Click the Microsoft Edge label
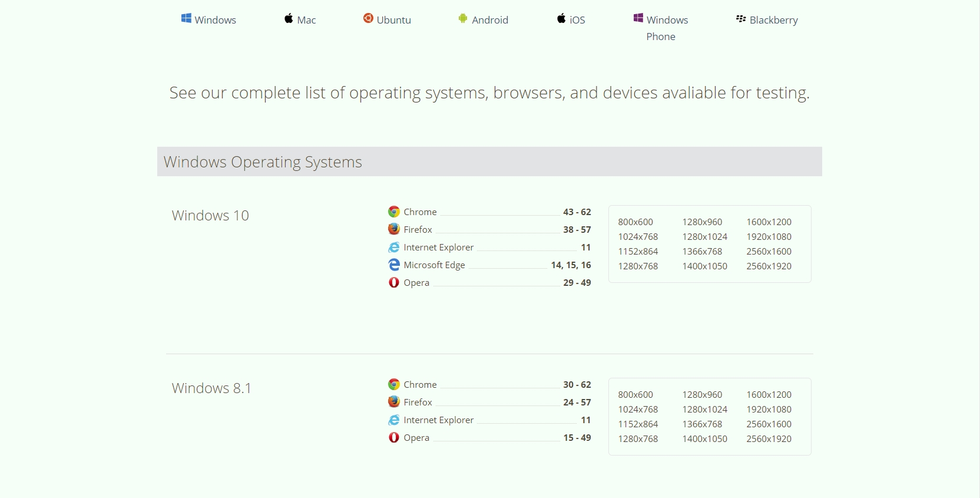The image size is (980, 498). coord(434,265)
